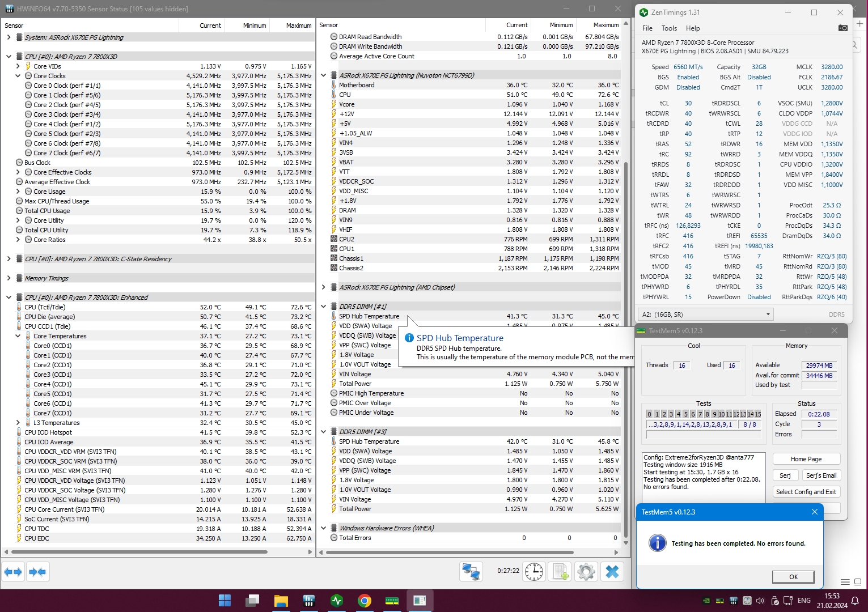Select the Bus Clock row
Viewport: 868px width, 612px height.
pyautogui.click(x=159, y=163)
